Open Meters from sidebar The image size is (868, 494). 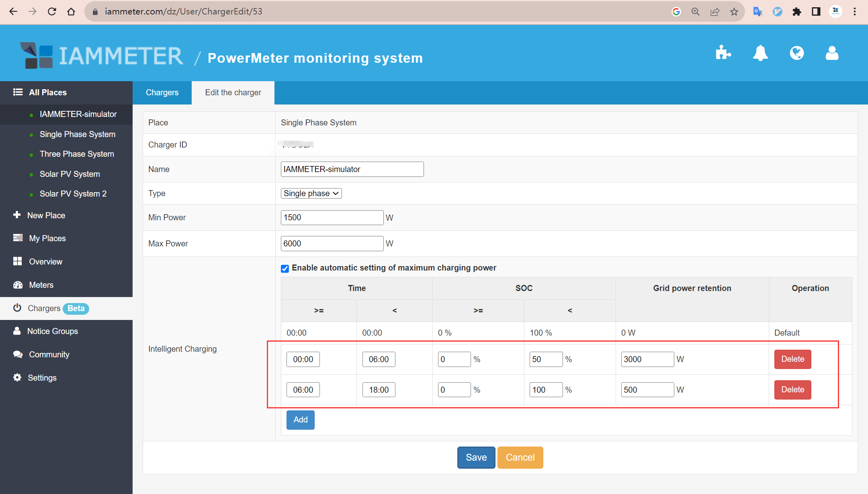pos(41,285)
